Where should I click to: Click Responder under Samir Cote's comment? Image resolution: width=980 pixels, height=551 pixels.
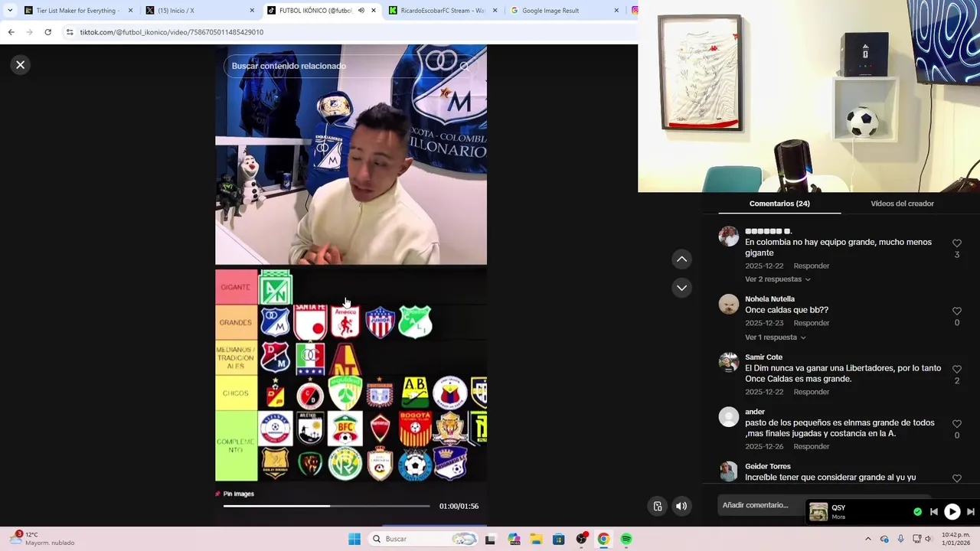812,392
